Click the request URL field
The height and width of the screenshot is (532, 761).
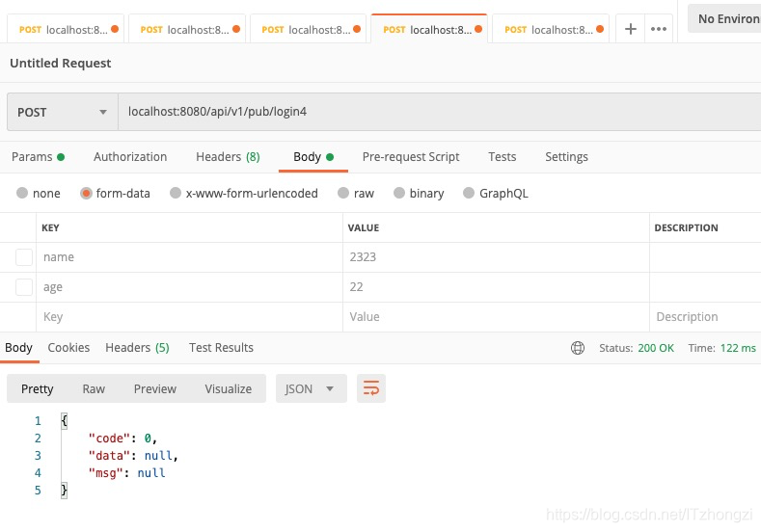coord(439,112)
